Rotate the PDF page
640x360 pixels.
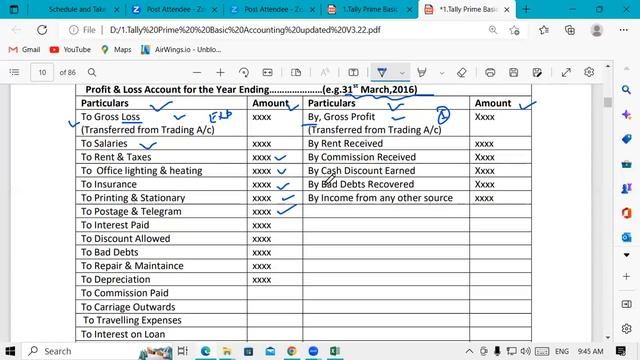(x=244, y=72)
